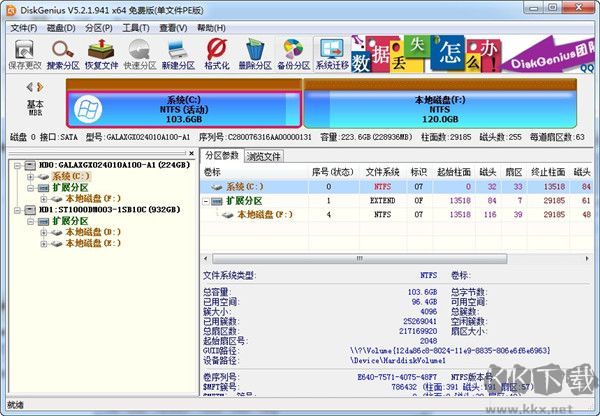600x416 pixels.
Task: Click the EXTEND file system cell
Action: pos(382,201)
